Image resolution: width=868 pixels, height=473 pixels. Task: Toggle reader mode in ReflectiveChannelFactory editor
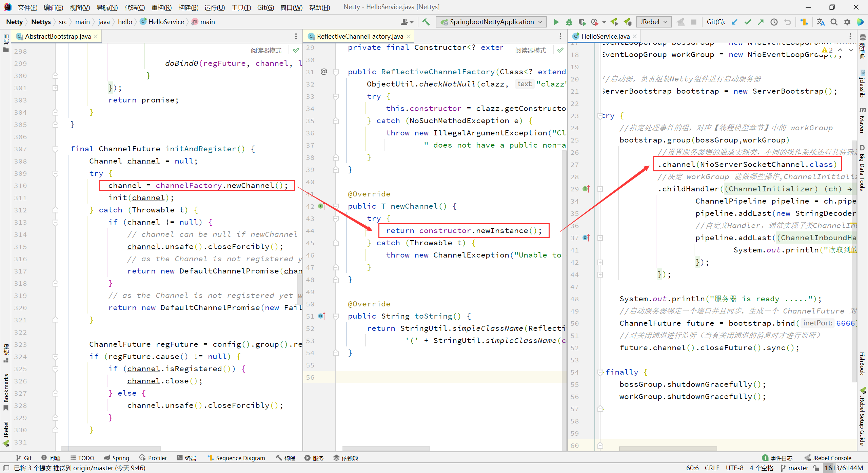530,51
